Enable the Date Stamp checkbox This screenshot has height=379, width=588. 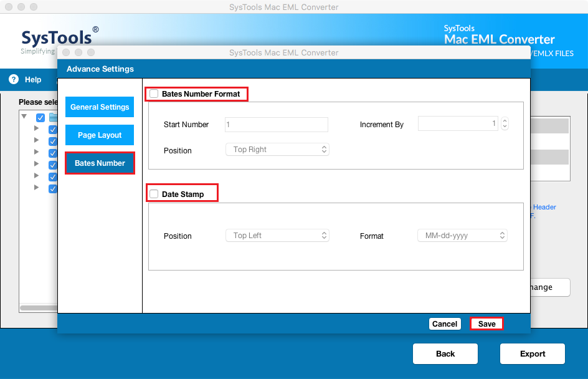(154, 194)
